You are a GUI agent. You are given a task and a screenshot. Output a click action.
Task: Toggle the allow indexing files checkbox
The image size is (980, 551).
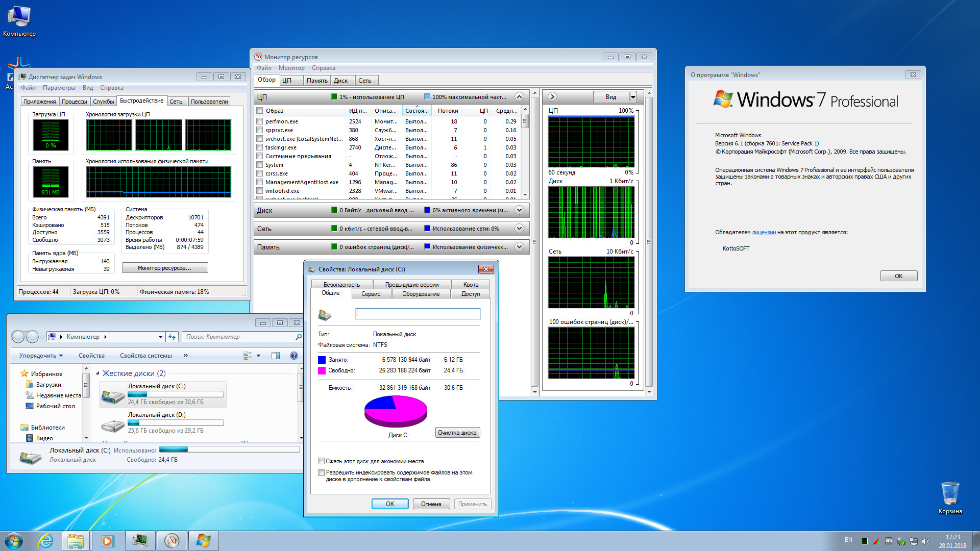click(x=321, y=473)
